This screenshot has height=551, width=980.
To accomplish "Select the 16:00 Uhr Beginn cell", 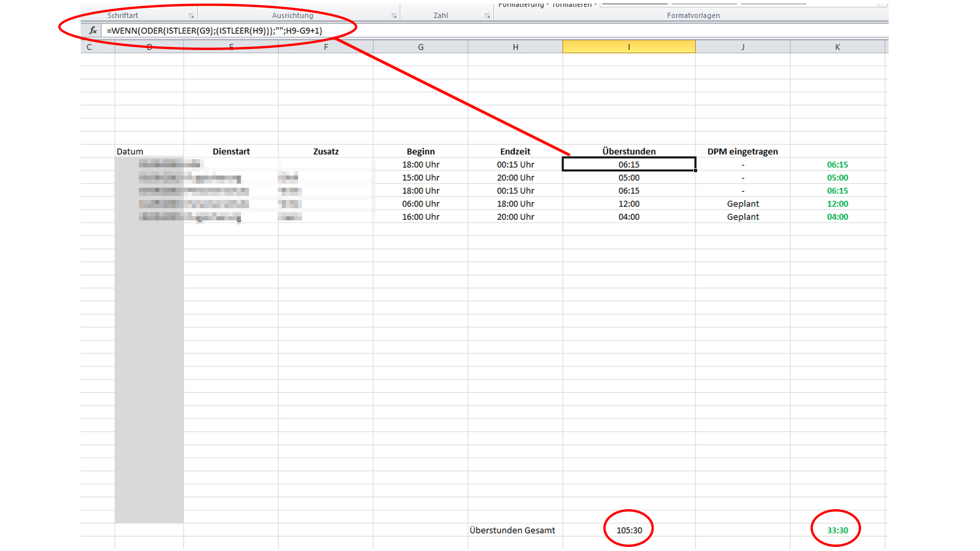I will pos(421,216).
